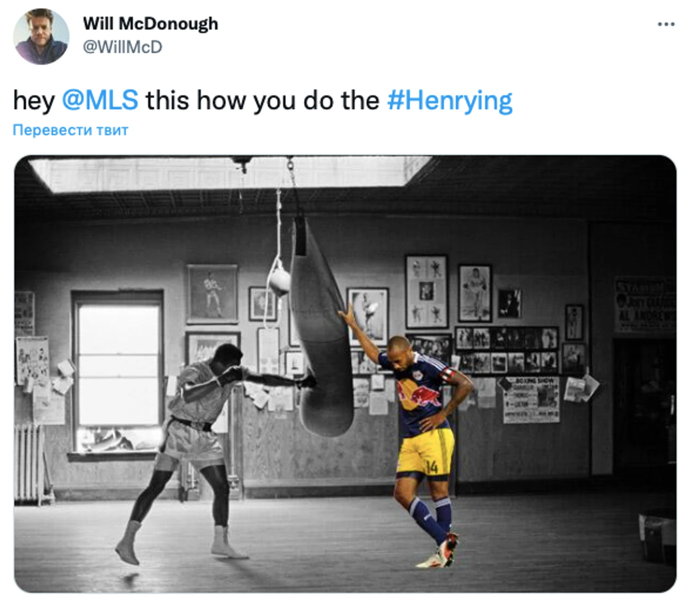Click the number 14 on yellow shorts
This screenshot has height=616, width=688.
click(x=432, y=467)
